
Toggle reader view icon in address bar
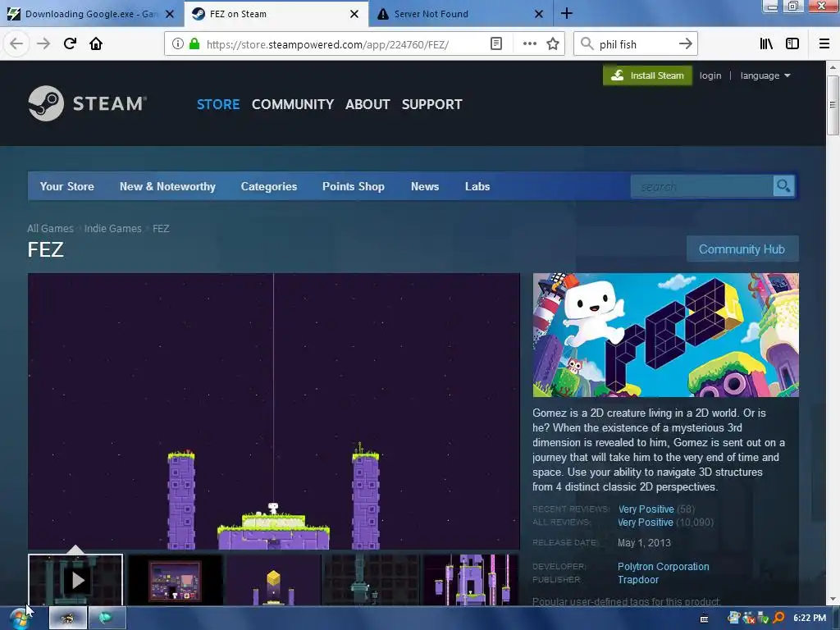(496, 44)
